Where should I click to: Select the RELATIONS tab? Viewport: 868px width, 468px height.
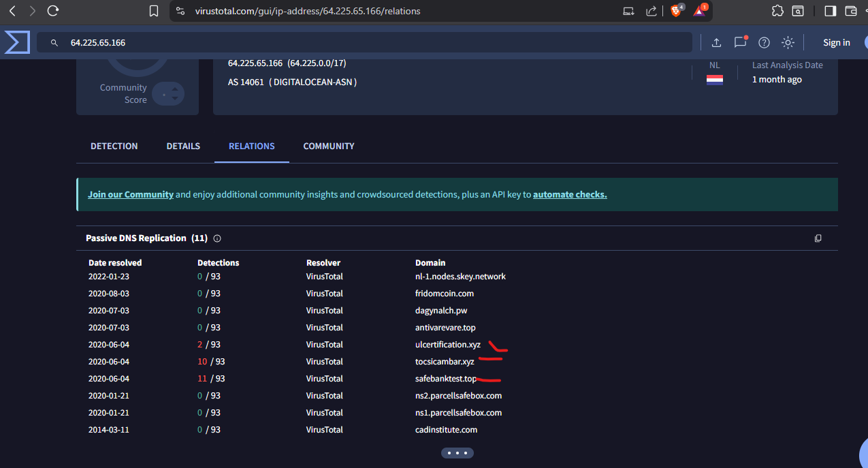pyautogui.click(x=252, y=146)
